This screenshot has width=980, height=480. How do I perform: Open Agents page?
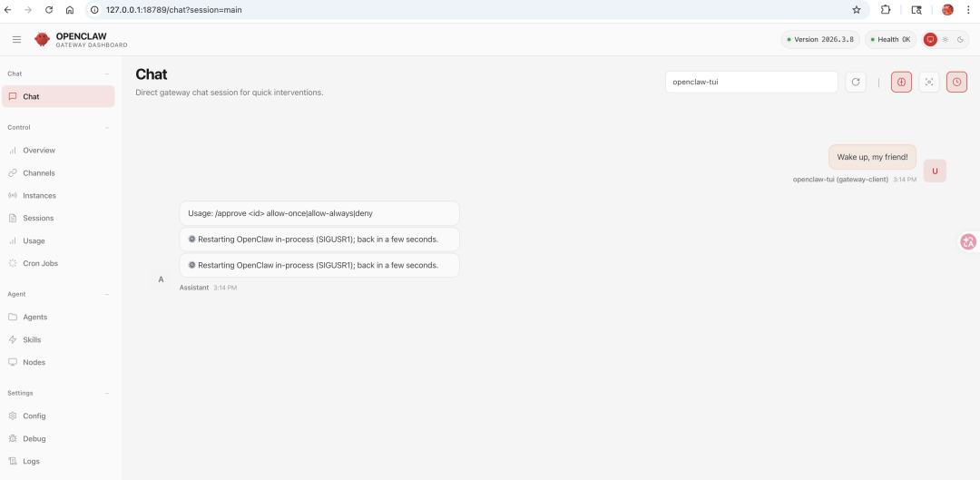point(58,317)
